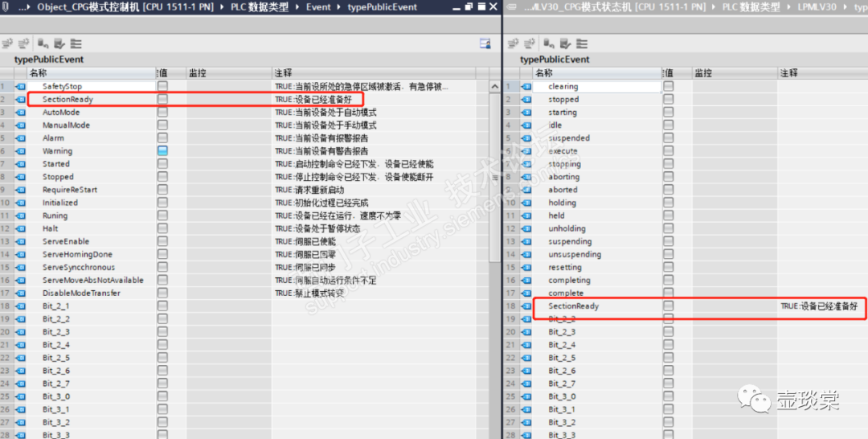Toggle the stopped start value checkbox
Image resolution: width=868 pixels, height=439 pixels.
(x=669, y=99)
